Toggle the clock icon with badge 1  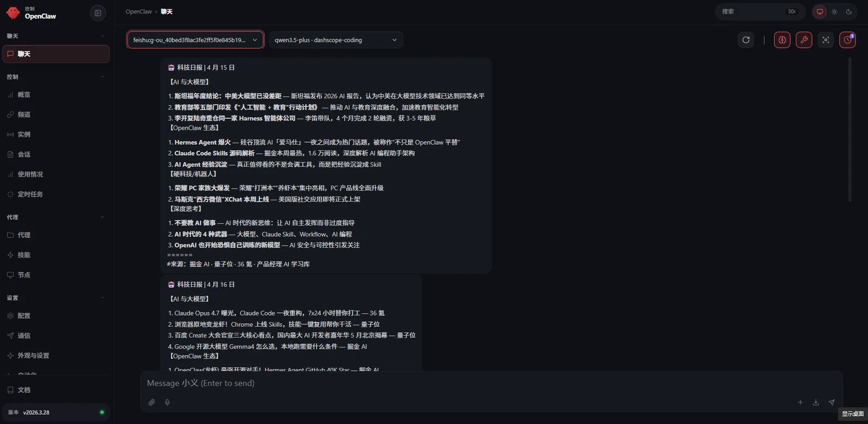[x=847, y=40]
